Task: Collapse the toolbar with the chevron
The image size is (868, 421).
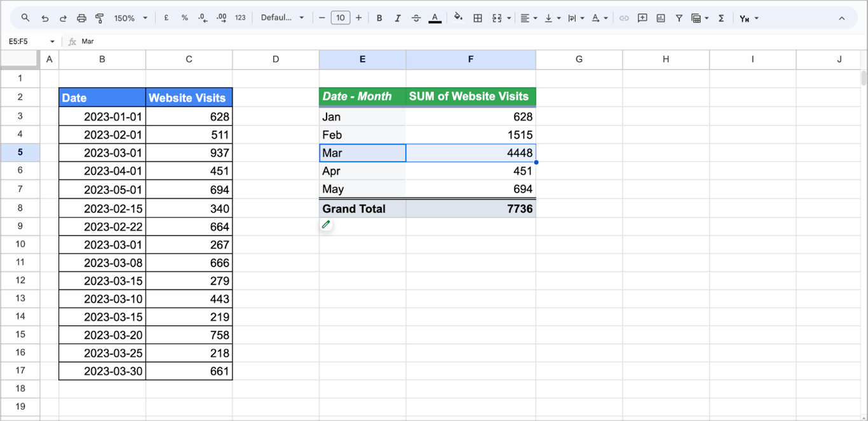Action: pos(842,18)
